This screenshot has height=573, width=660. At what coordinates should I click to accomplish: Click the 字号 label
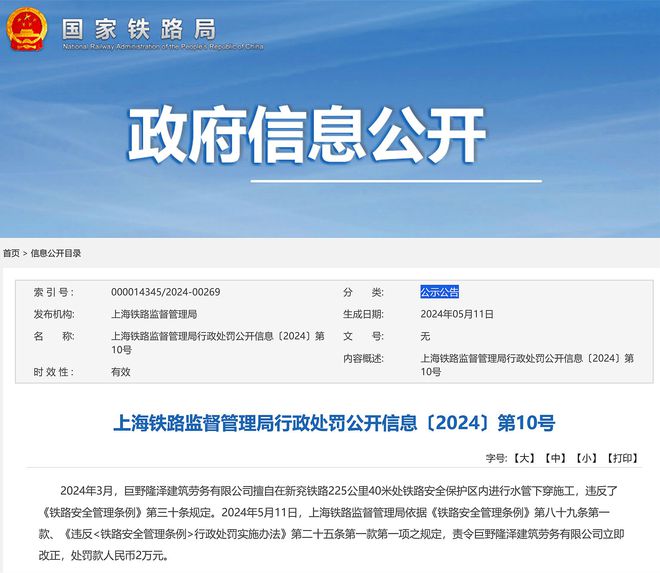click(496, 458)
